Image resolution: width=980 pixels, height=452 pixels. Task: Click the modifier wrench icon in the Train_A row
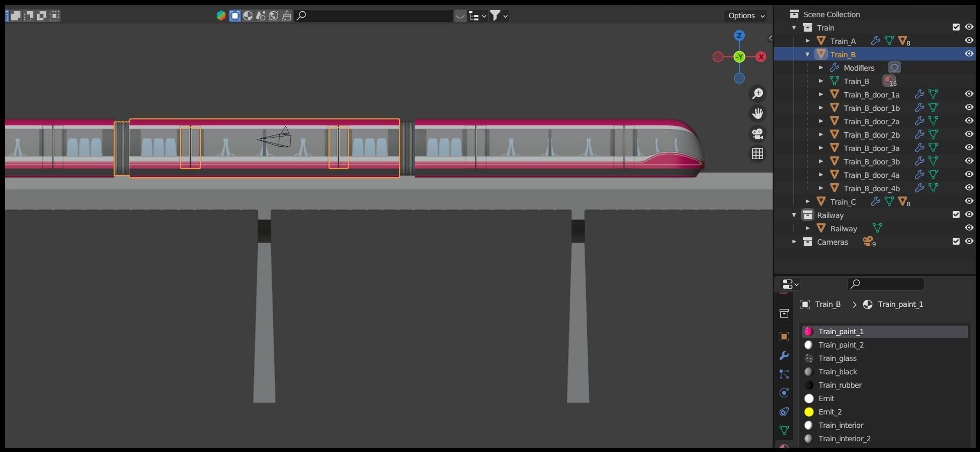coord(876,41)
